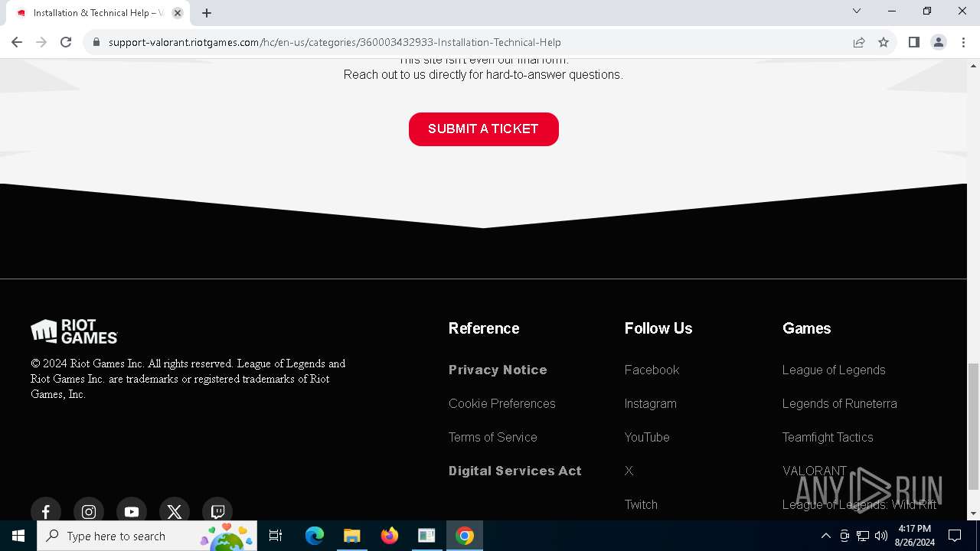Select the Installation & Technical Help tab
980x551 pixels.
(x=98, y=13)
